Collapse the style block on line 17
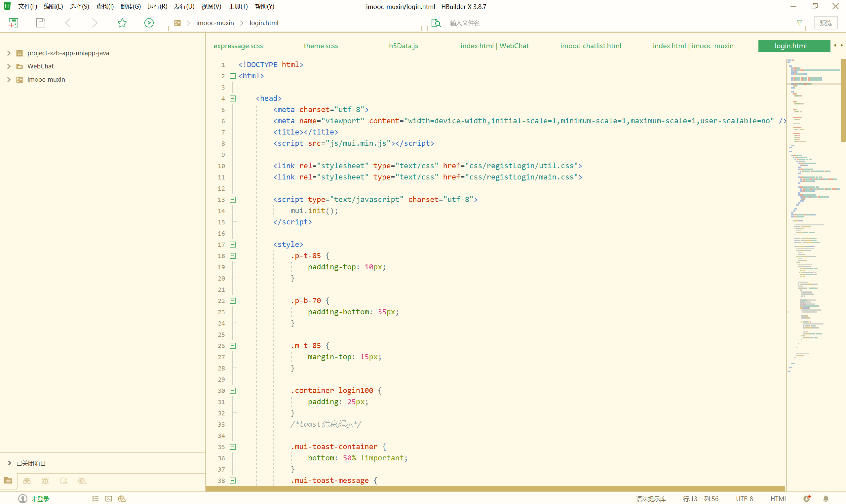 tap(233, 245)
